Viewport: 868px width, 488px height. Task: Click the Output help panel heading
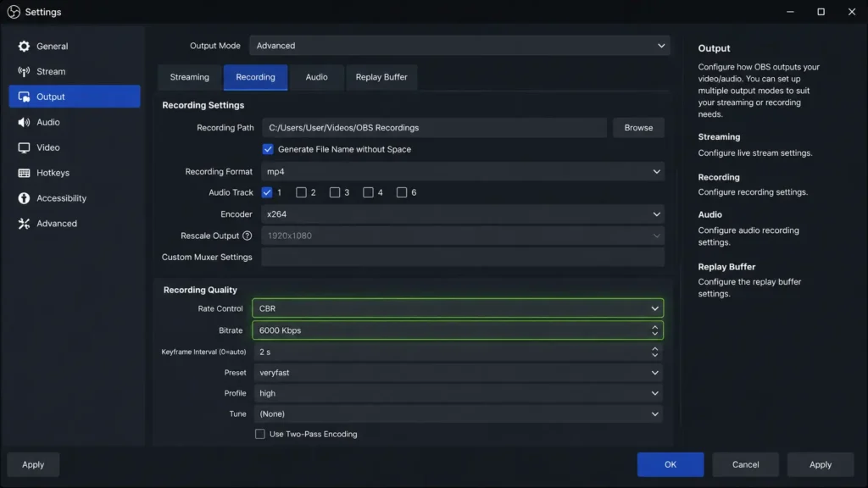click(714, 48)
